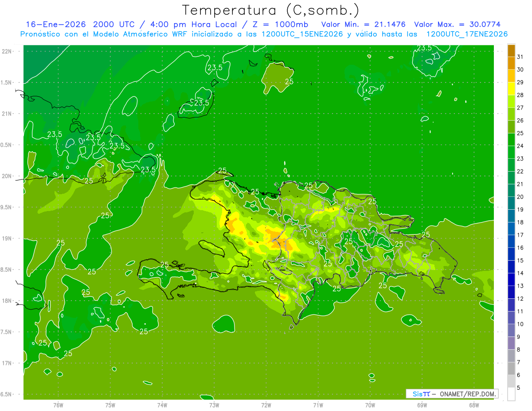The image size is (532, 411).
Task: Click the "76W" longitude label
Action: (58, 405)
